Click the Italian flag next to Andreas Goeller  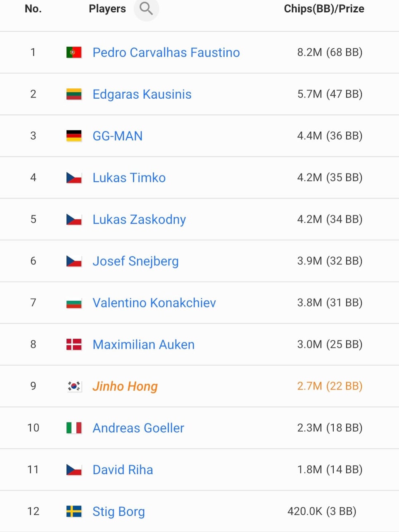point(74,427)
